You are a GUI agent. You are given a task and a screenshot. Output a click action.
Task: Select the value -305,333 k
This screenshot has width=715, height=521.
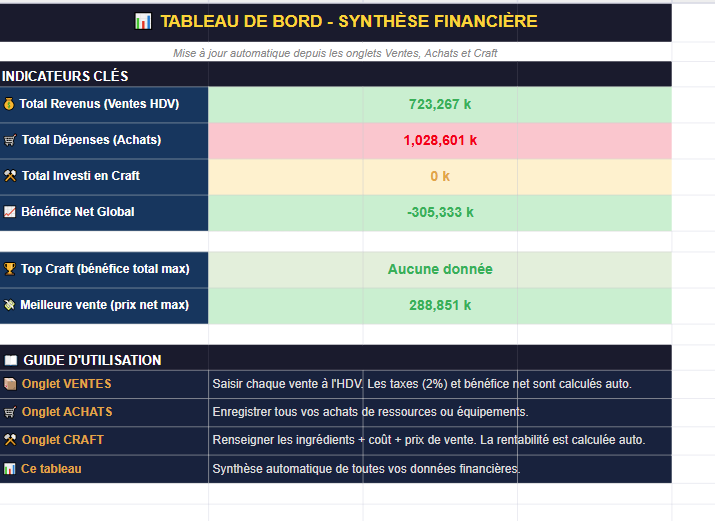coord(440,212)
